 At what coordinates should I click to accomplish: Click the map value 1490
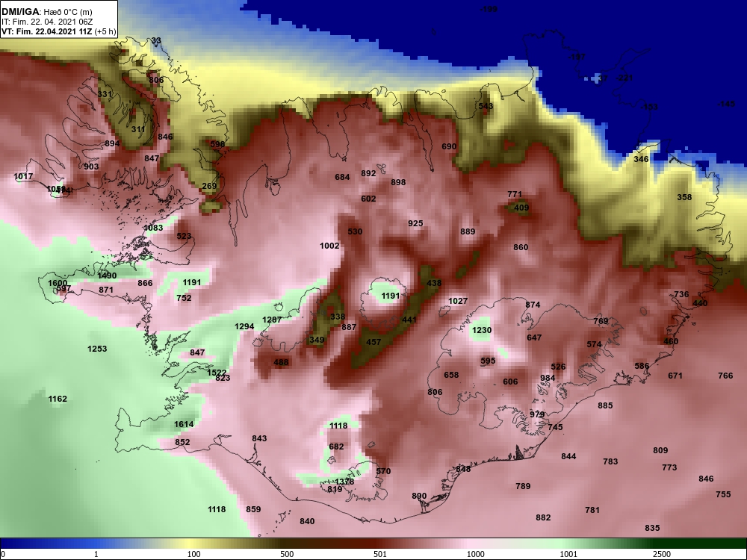point(107,276)
